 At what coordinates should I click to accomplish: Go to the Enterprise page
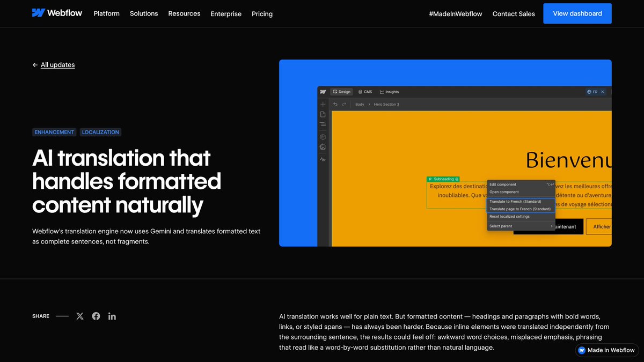pyautogui.click(x=226, y=14)
